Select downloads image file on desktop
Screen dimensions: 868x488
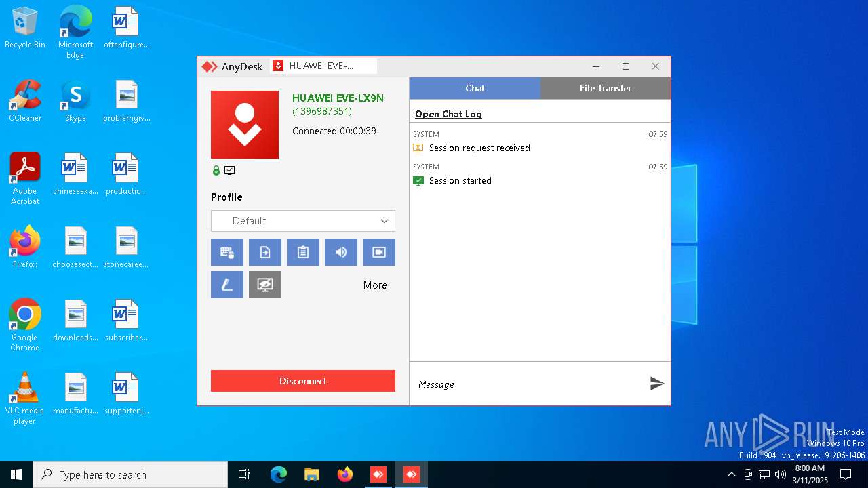[x=75, y=321]
